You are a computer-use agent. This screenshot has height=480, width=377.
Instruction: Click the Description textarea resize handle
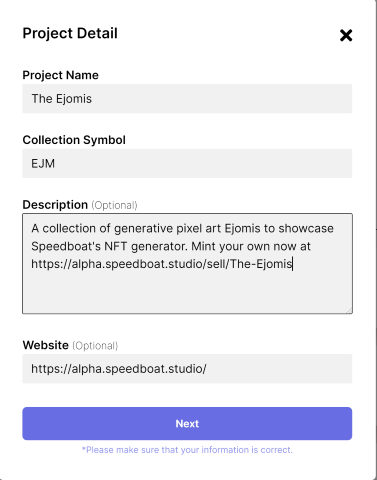349,311
